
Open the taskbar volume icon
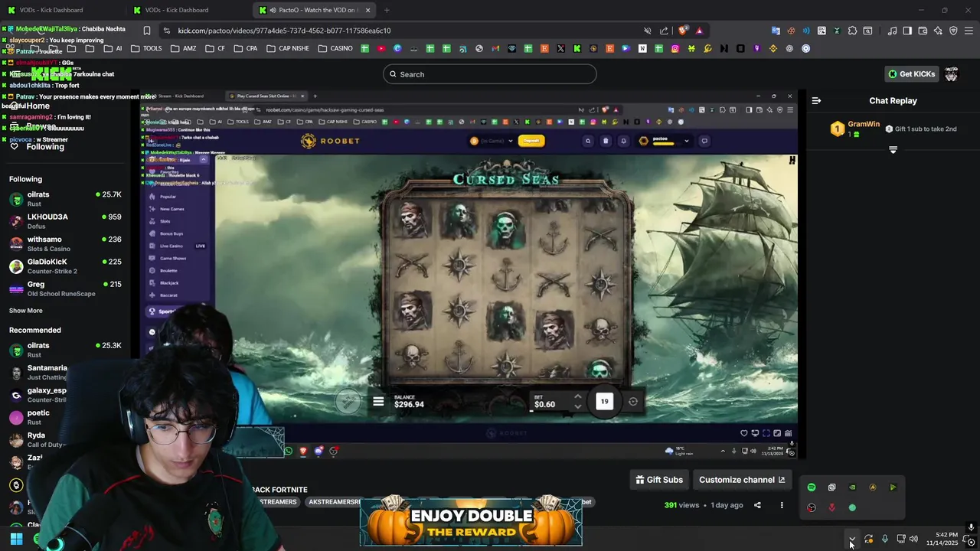[x=913, y=539]
